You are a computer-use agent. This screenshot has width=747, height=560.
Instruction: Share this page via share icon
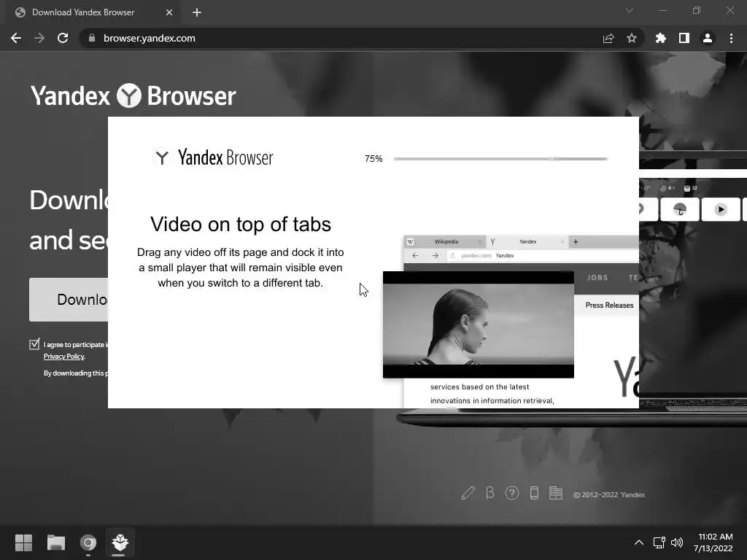608,38
